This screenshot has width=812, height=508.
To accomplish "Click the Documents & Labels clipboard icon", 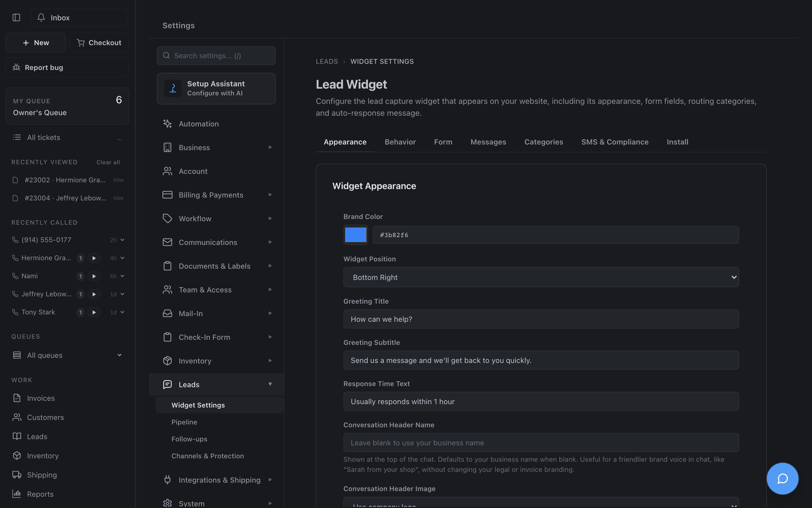I will point(167,266).
